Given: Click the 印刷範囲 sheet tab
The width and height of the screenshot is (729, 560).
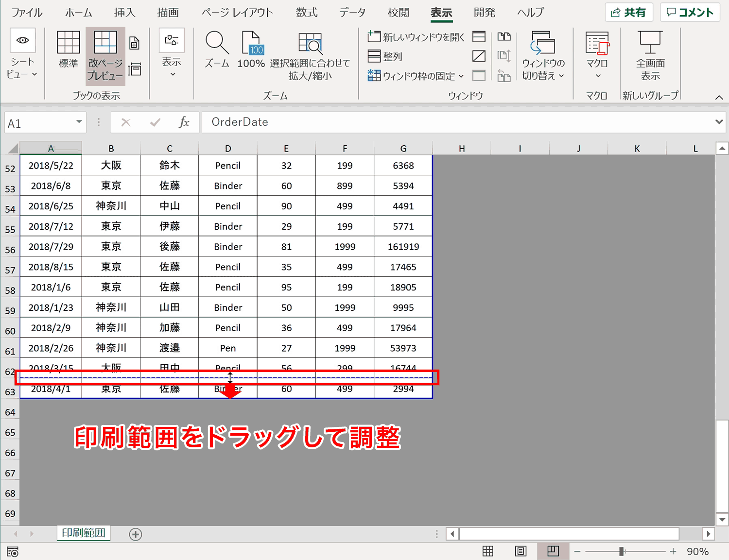Looking at the screenshot, I should click(x=84, y=533).
